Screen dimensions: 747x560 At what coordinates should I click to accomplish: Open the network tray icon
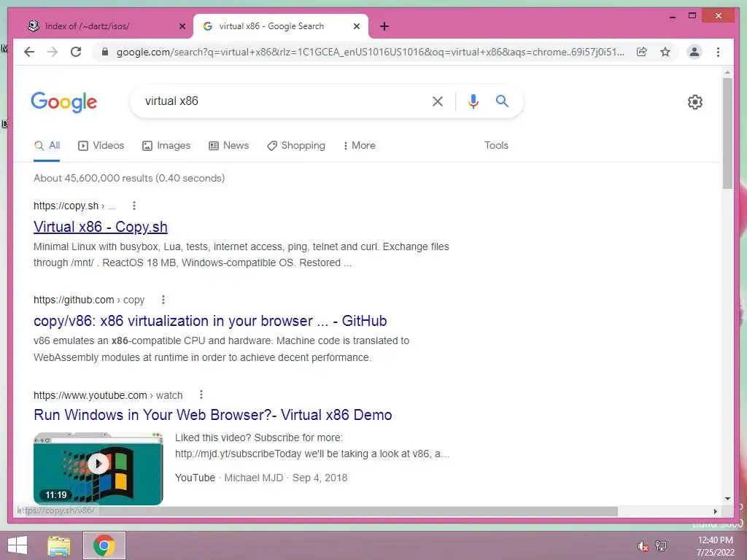[661, 546]
